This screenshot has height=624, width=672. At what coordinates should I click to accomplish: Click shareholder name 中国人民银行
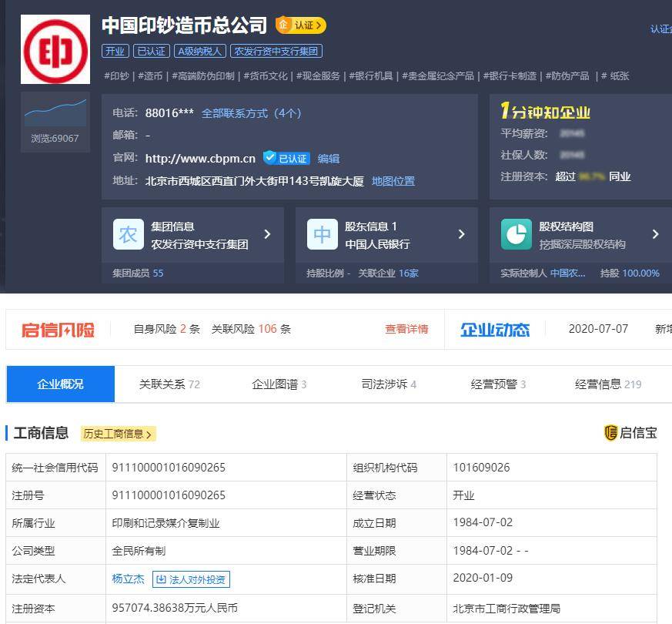378,244
